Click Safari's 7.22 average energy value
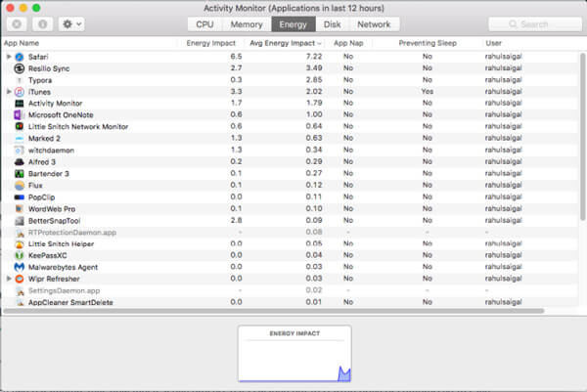This screenshot has height=392, width=587. 314,57
